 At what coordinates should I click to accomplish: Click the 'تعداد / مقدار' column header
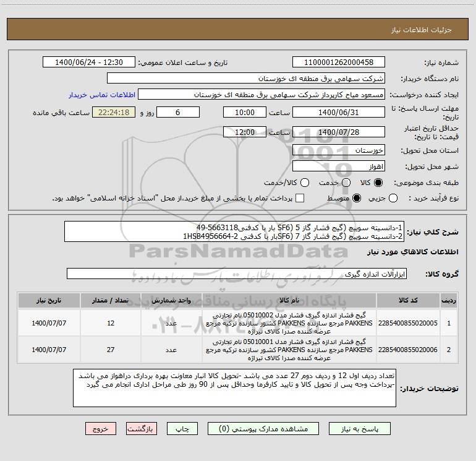(111, 300)
